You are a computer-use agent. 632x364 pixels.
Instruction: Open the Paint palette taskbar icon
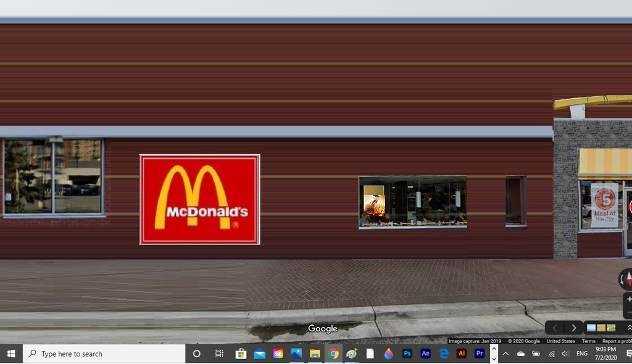[x=351, y=354]
